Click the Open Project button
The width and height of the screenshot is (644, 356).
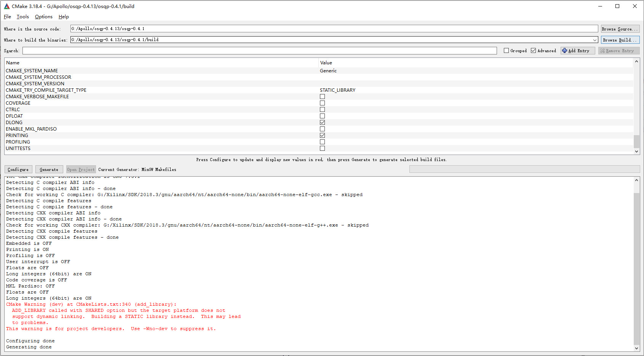[x=81, y=169]
